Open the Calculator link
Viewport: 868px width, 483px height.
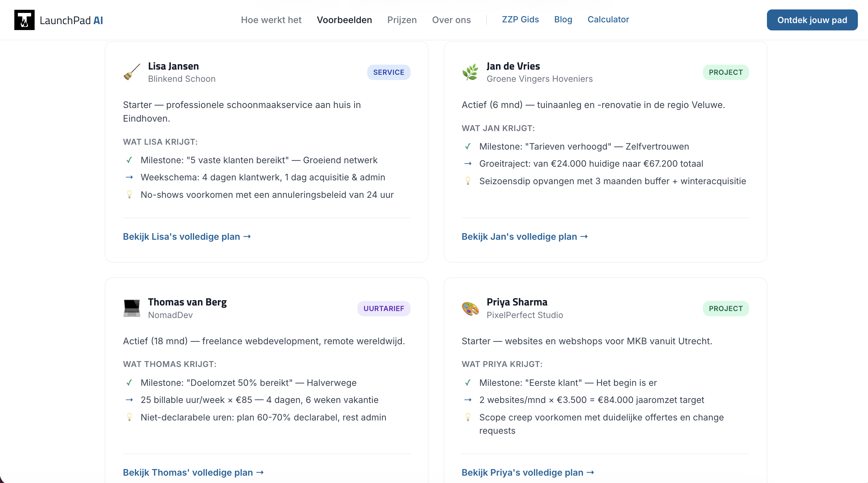(x=608, y=20)
